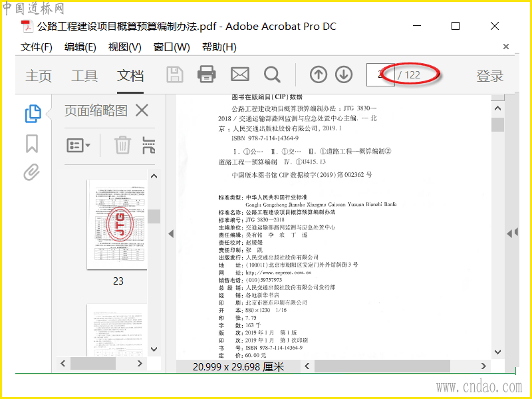Image resolution: width=532 pixels, height=399 pixels.
Task: Click the current page number field
Action: [x=380, y=74]
